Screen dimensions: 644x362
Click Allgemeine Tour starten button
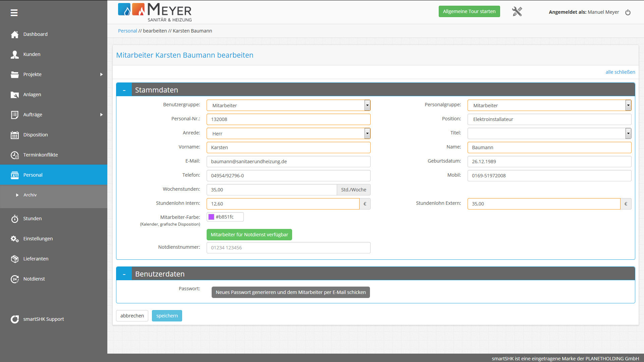pyautogui.click(x=469, y=11)
